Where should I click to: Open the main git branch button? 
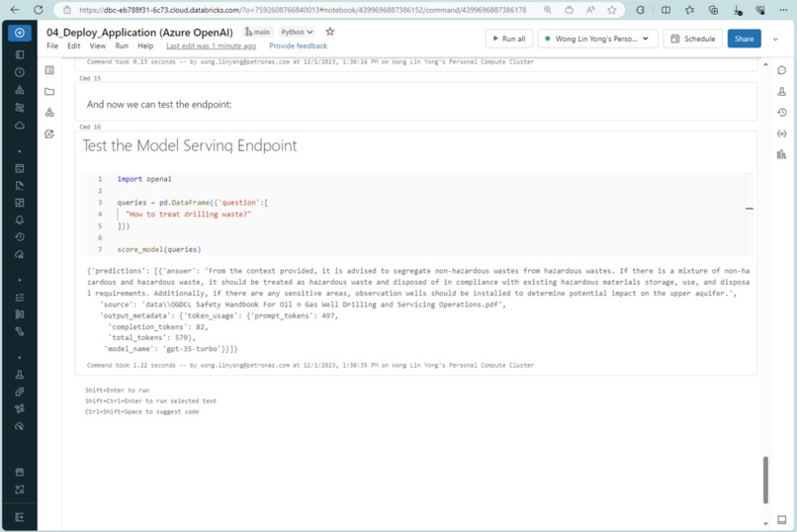click(x=258, y=32)
